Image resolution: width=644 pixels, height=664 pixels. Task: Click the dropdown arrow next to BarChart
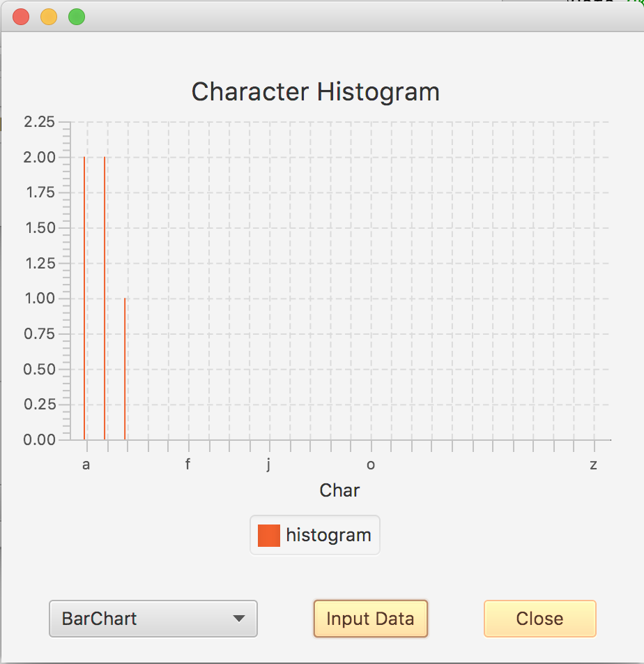click(x=240, y=619)
